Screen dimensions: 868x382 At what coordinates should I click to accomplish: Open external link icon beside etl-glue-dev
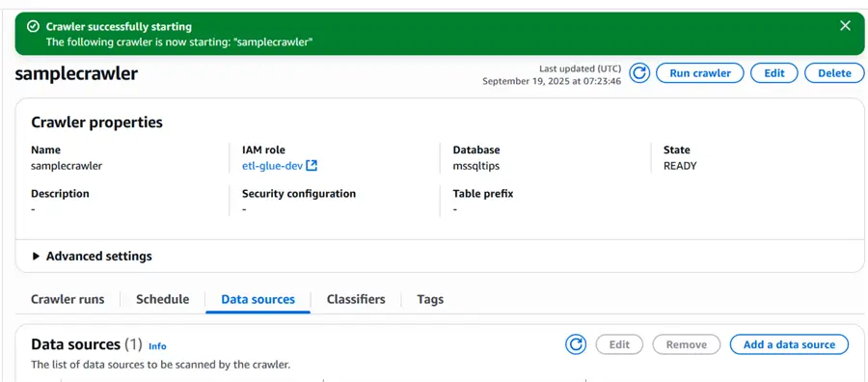(312, 166)
